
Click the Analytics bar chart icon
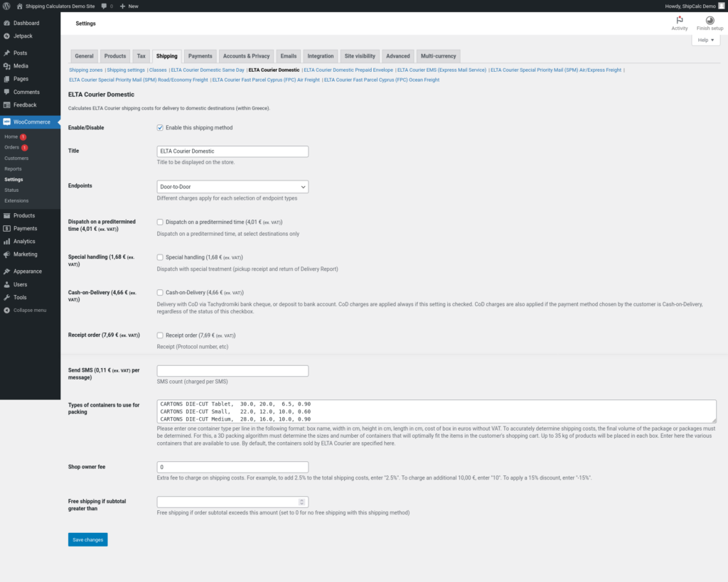(x=6, y=242)
